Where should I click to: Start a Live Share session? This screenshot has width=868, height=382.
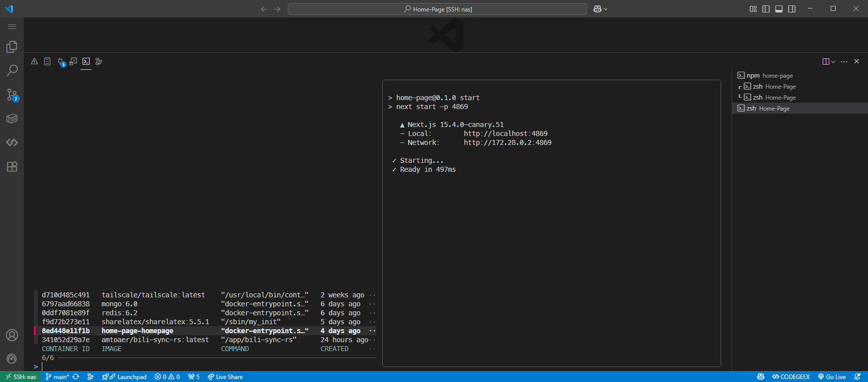(225, 377)
